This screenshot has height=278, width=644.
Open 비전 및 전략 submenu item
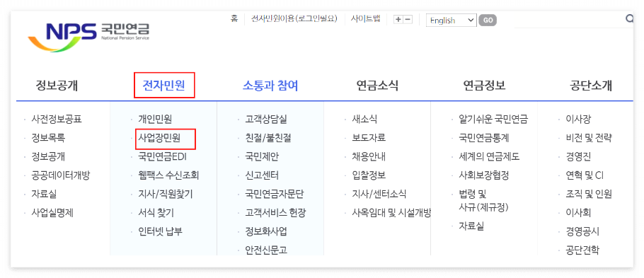tap(589, 138)
